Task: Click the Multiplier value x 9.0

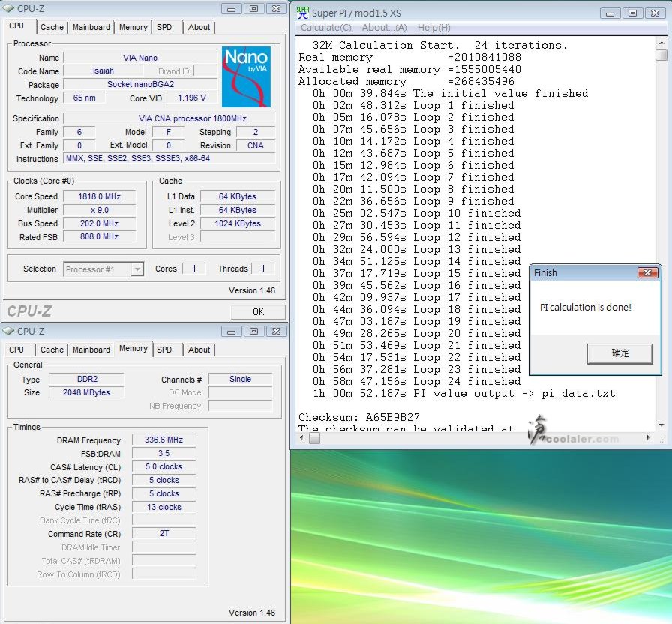Action: click(99, 210)
